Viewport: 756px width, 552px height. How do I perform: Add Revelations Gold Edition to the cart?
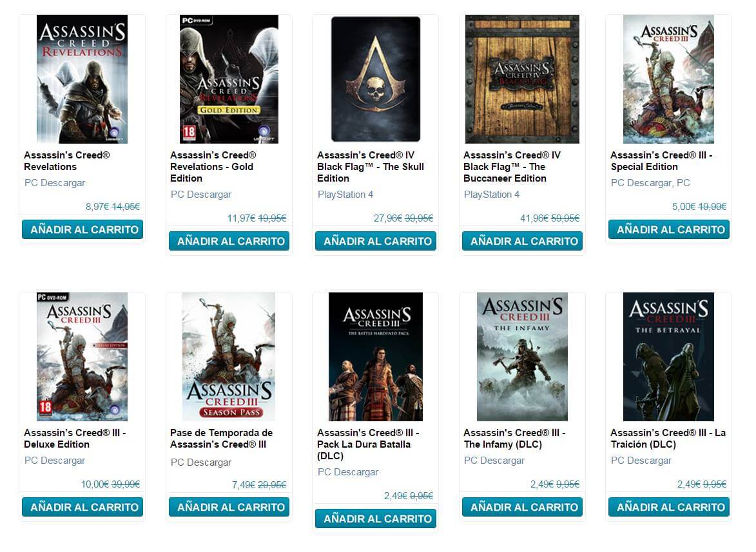point(229,241)
